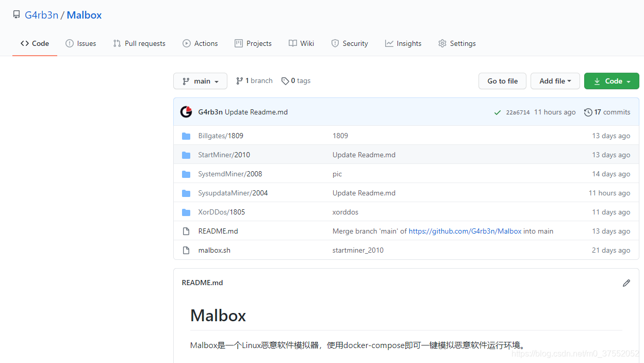644x363 pixels.
Task: Open the XorDDos/1805 folder
Action: [222, 212]
